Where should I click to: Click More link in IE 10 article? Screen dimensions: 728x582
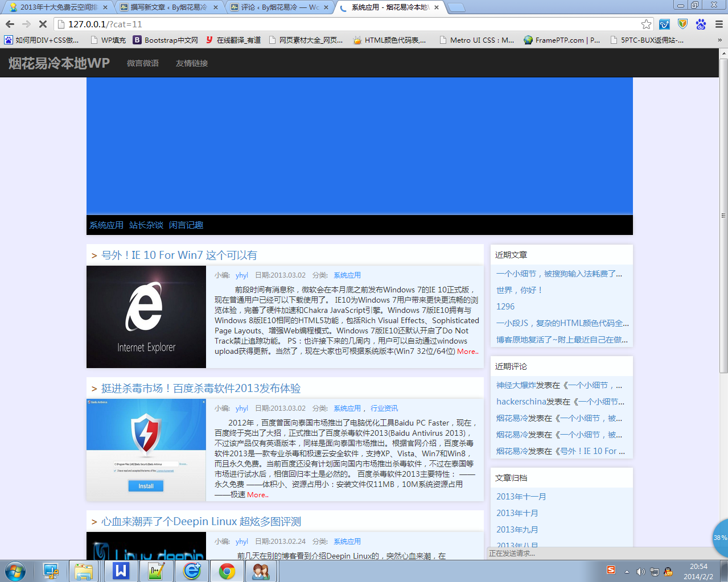tap(467, 352)
